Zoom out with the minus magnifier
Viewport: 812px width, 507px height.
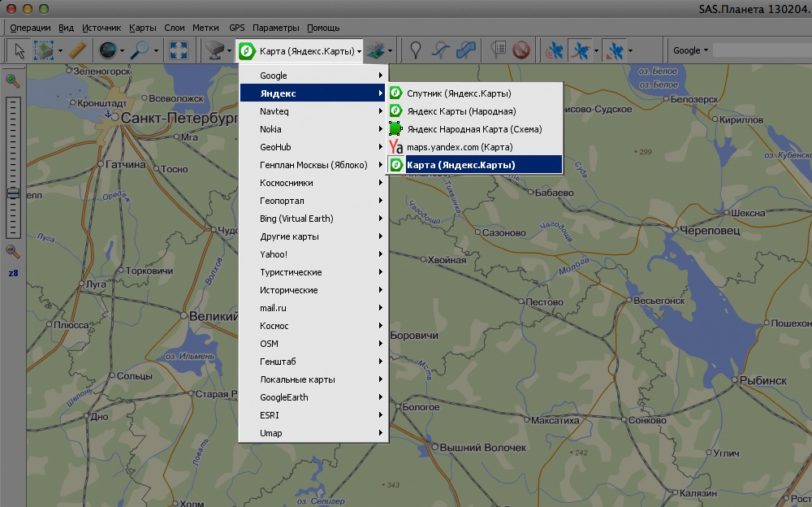click(x=12, y=252)
